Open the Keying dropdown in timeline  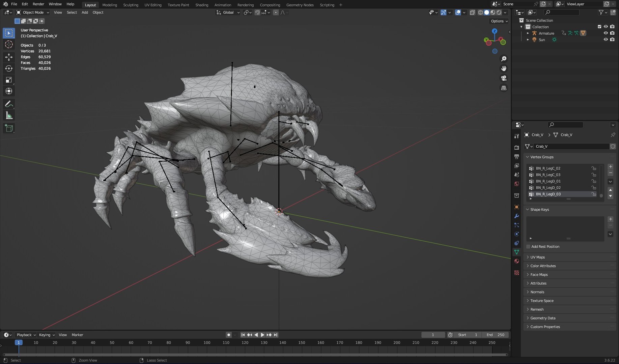(47, 335)
